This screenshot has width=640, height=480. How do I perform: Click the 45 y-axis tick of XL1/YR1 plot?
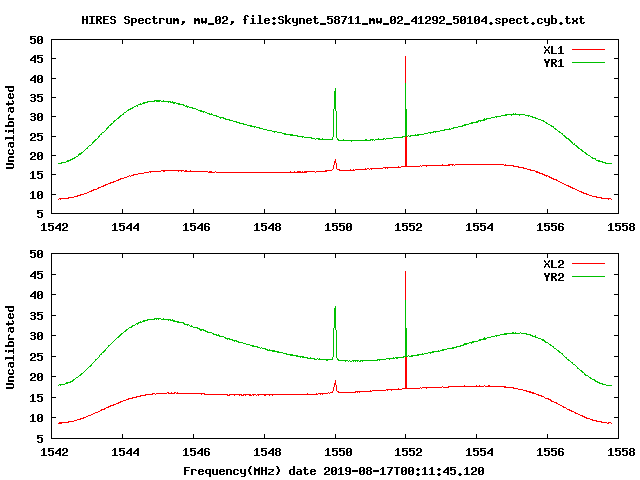[36, 60]
